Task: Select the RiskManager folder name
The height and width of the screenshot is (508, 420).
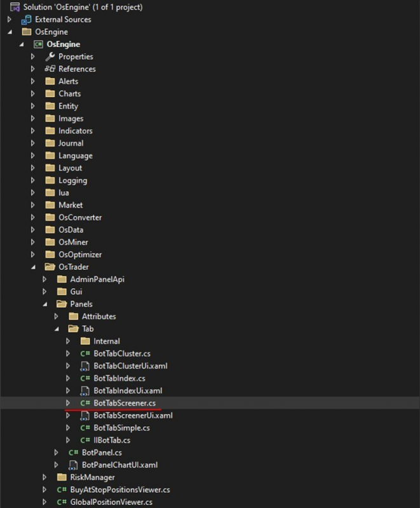Action: point(93,478)
